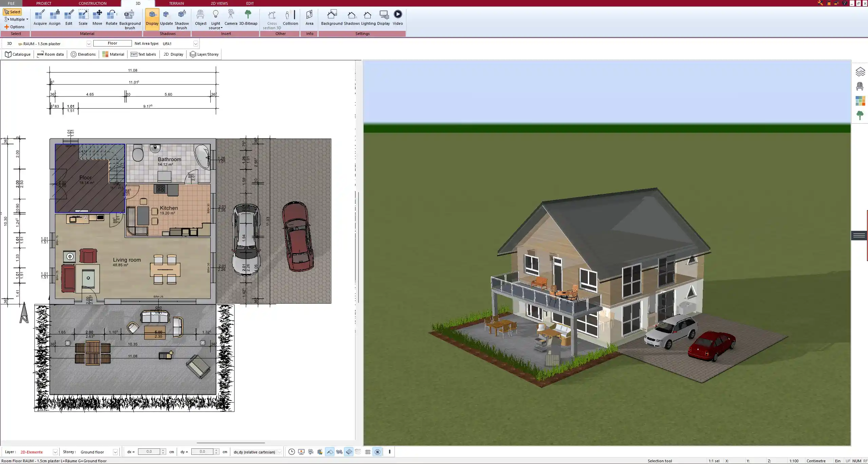The width and height of the screenshot is (868, 464).
Task: Switch to the PROJECT tab
Action: [44, 3]
